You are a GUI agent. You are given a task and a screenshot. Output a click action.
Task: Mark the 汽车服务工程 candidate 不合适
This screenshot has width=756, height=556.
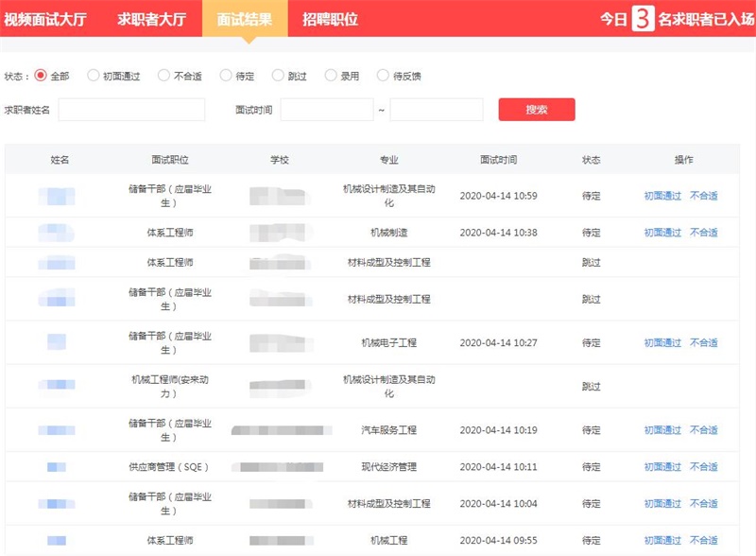click(703, 430)
